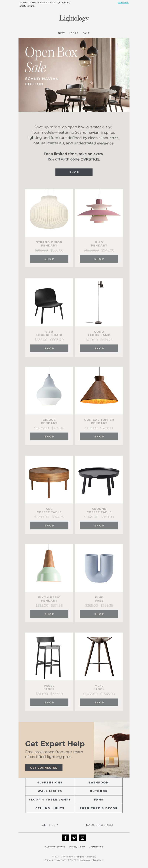Open the Instagram social icon
This screenshot has width=148, height=868.
(x=82, y=837)
